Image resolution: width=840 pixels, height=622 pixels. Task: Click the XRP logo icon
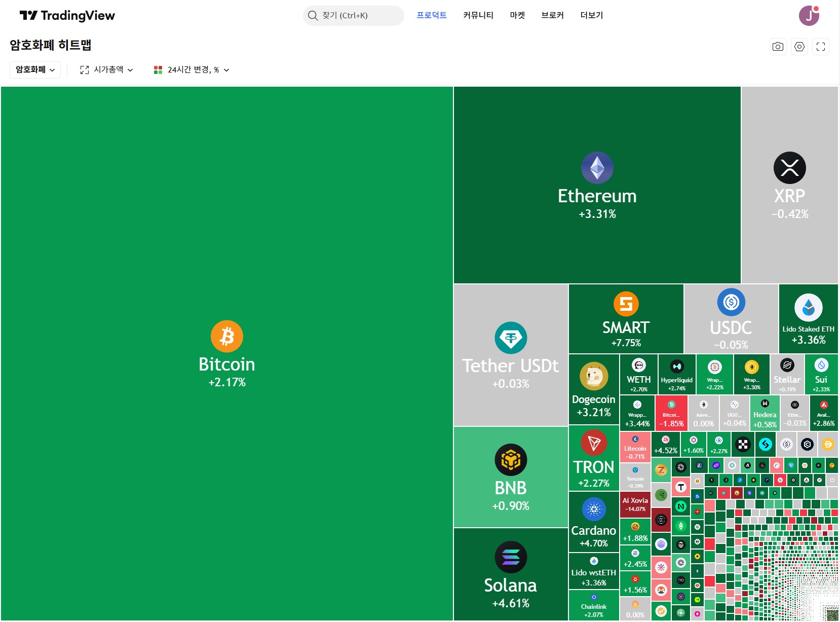[x=790, y=168]
